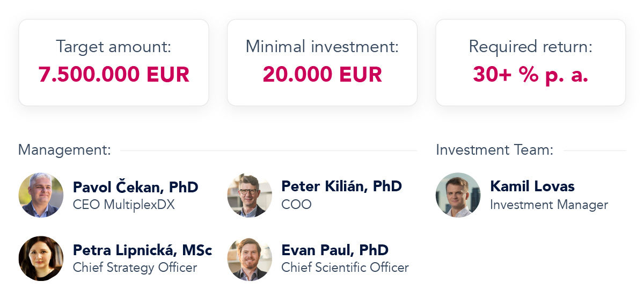Click the 20.000 EUR value
This screenshot has width=644, height=303.
pyautogui.click(x=322, y=75)
